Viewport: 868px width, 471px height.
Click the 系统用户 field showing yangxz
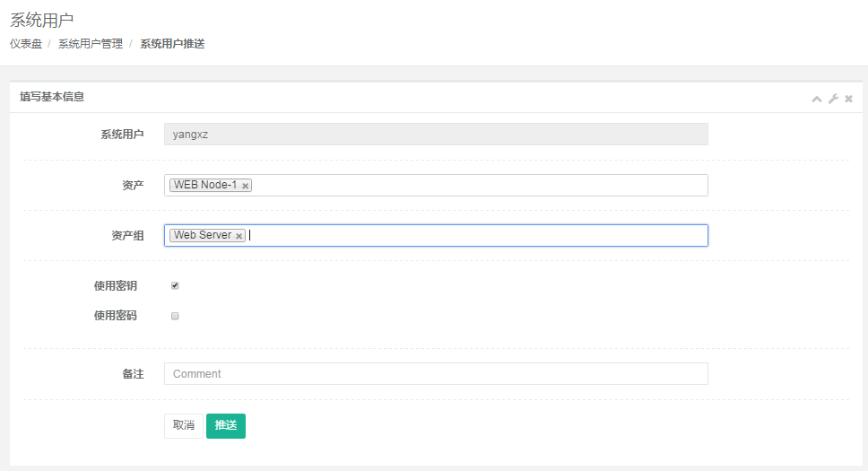point(436,135)
